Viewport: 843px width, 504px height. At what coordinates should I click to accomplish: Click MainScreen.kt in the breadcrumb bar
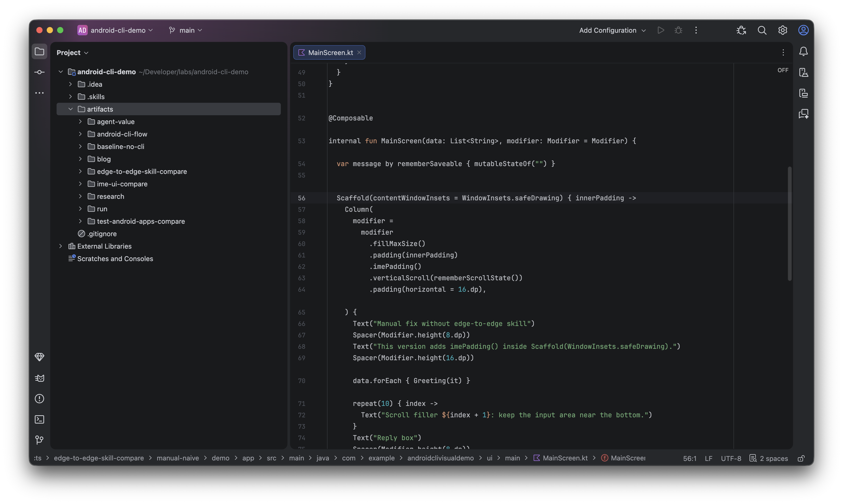pyautogui.click(x=561, y=458)
